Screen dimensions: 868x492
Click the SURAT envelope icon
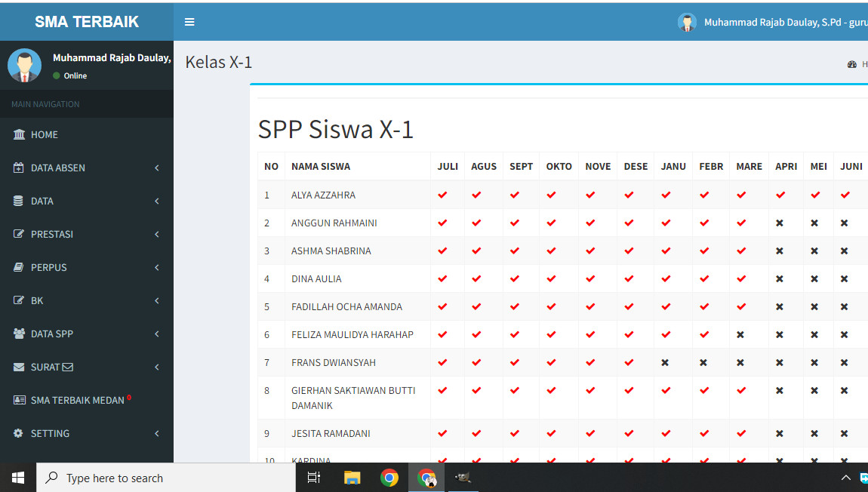20,367
